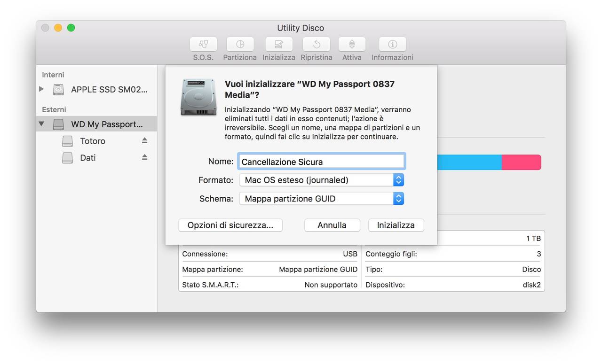Click the Annulla button
The height and width of the screenshot is (364, 602).
pyautogui.click(x=332, y=225)
